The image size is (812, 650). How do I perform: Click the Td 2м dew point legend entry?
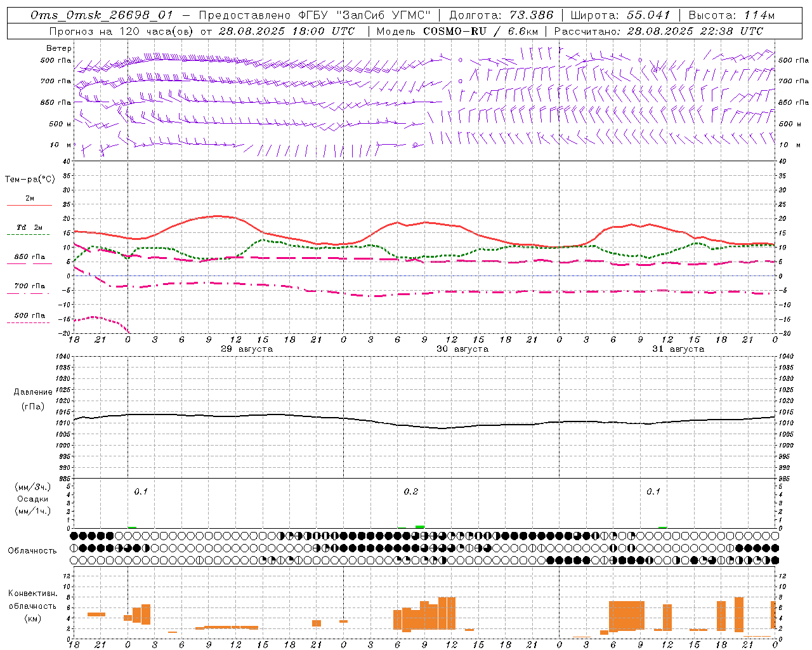(x=29, y=230)
